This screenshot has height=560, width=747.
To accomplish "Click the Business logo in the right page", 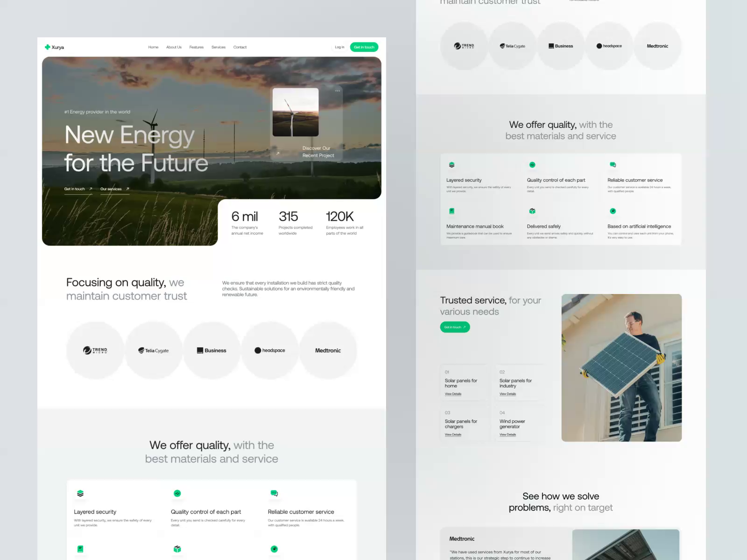I will point(561,46).
